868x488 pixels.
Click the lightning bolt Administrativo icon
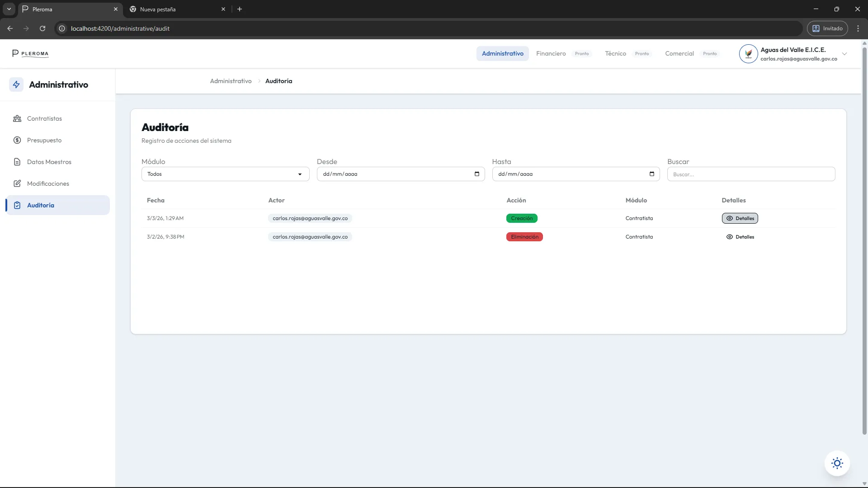click(16, 84)
